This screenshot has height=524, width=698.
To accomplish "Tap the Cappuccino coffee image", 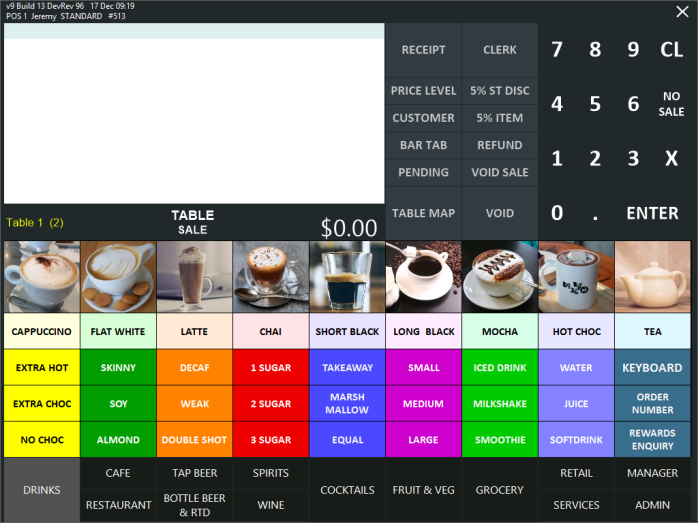I will 41,277.
